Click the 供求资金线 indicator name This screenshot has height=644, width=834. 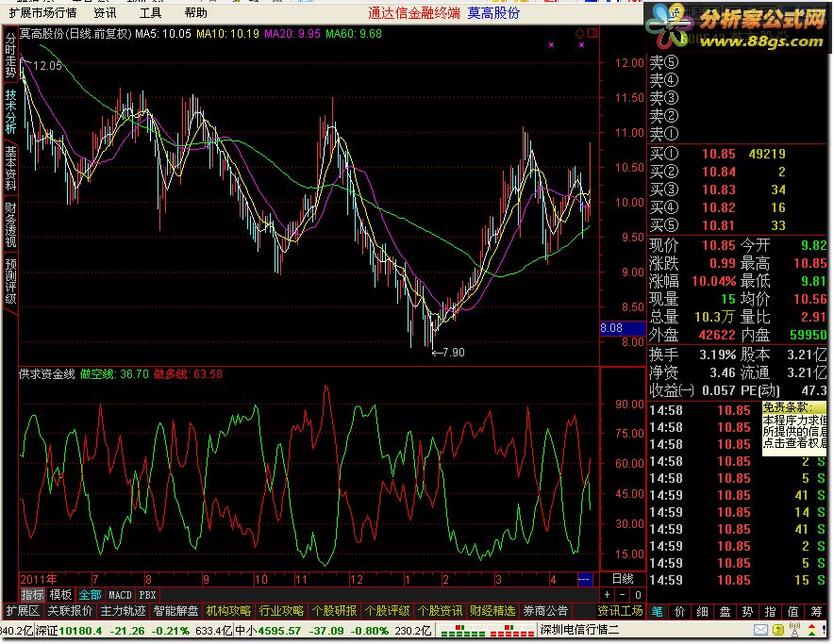[x=47, y=373]
